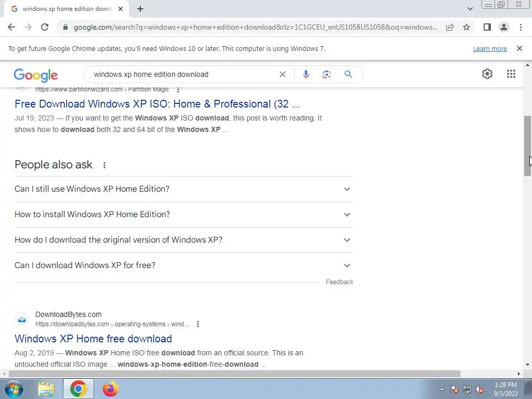The height and width of the screenshot is (399, 532).
Task: Click the downloadbytes.com URL breadcrumb
Action: [112, 324]
